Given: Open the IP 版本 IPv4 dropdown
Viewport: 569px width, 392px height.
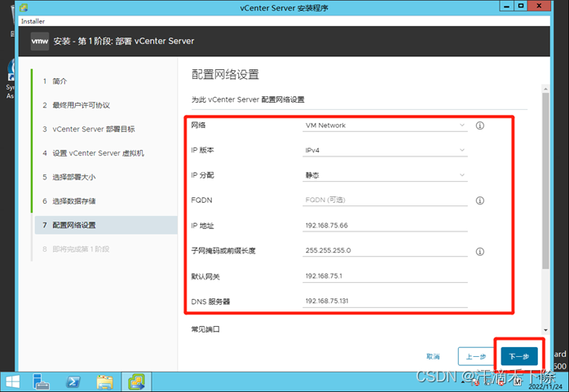Looking at the screenshot, I should tap(385, 150).
